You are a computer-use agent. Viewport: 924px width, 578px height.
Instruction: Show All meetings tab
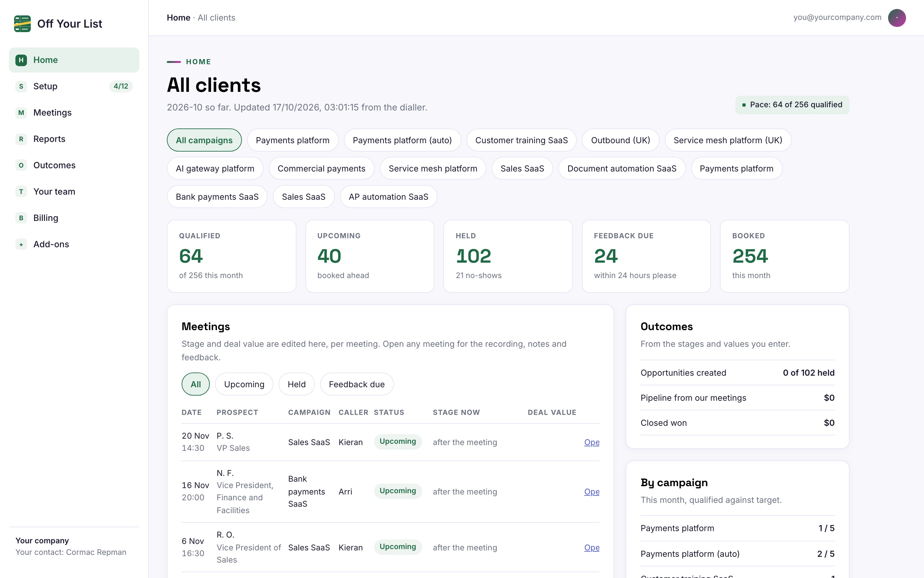195,384
